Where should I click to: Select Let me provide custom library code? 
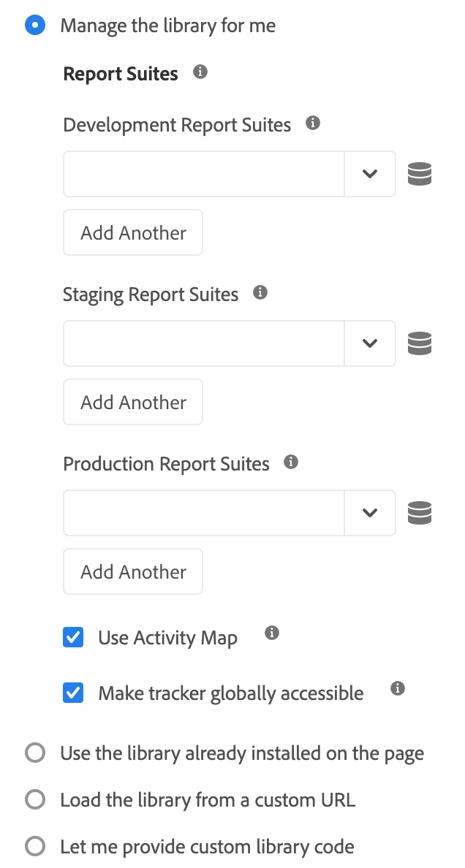[35, 847]
